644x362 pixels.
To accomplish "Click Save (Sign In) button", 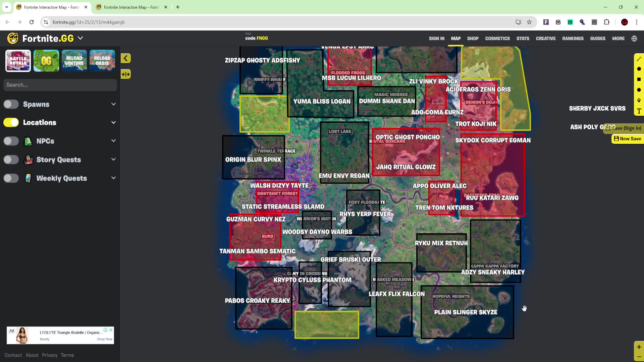I will point(623,128).
